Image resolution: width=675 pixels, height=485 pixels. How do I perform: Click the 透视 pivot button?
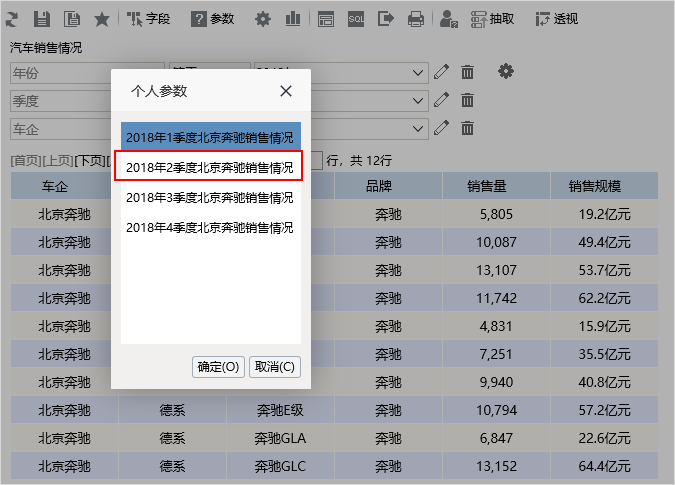(x=557, y=19)
